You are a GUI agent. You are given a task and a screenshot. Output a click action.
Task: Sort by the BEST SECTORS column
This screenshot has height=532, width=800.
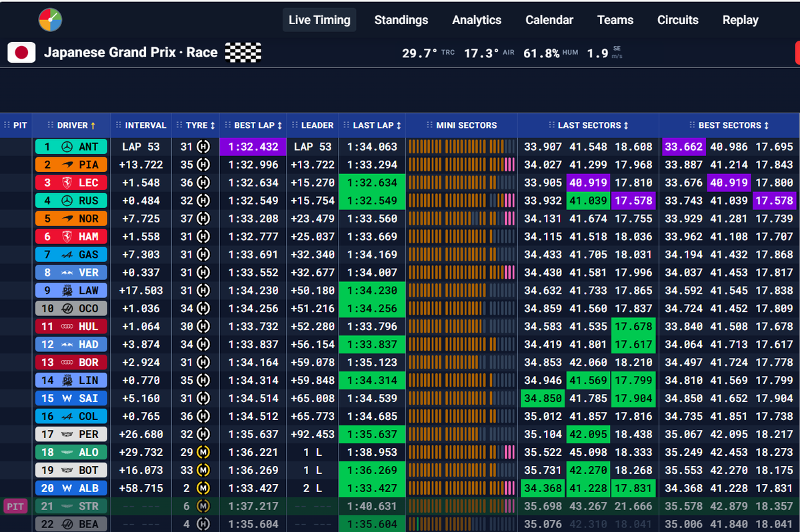729,125
